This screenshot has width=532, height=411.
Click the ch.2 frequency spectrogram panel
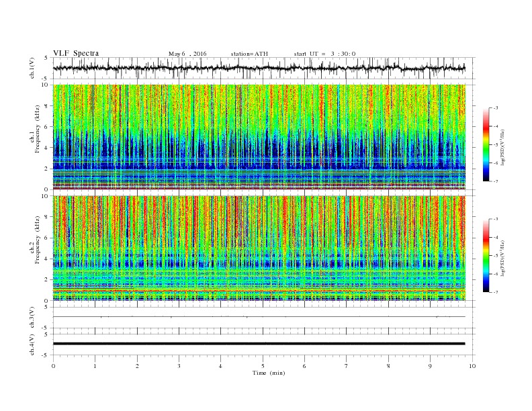(259, 248)
